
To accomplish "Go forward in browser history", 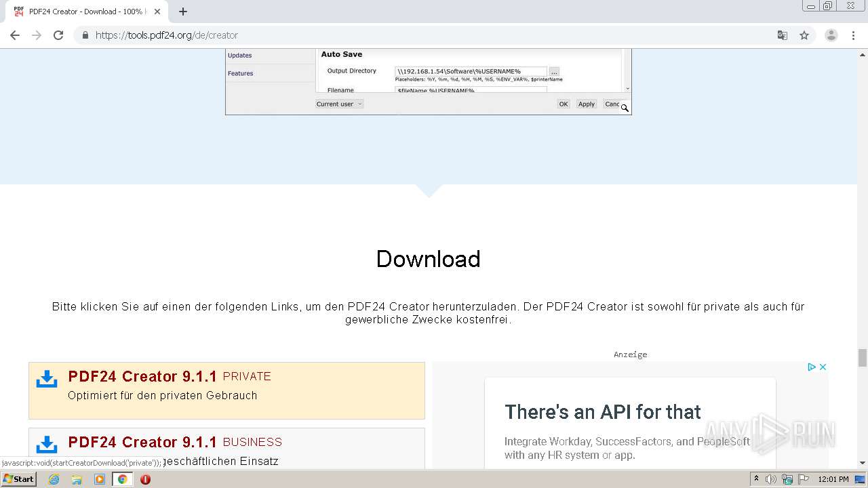I will coord(37,35).
